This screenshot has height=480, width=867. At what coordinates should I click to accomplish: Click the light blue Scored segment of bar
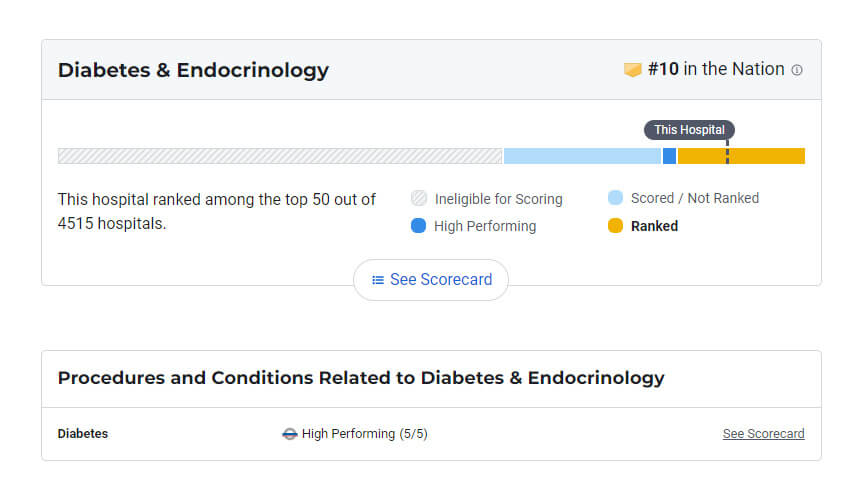coord(582,156)
